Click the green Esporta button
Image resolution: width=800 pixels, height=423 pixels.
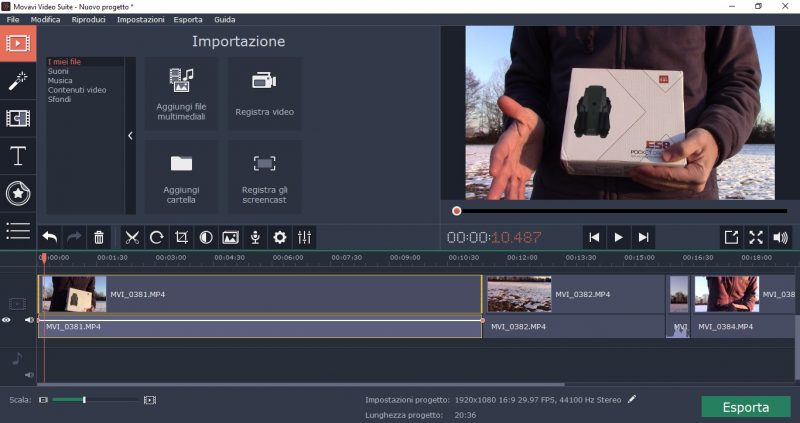point(745,407)
